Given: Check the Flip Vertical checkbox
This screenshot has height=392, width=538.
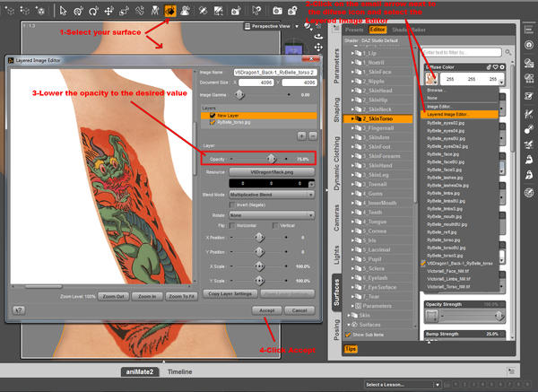Looking at the screenshot, I should (x=275, y=225).
